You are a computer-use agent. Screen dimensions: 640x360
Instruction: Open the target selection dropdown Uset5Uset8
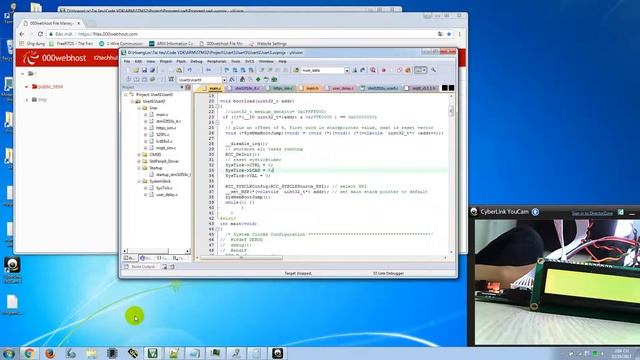tap(224, 80)
